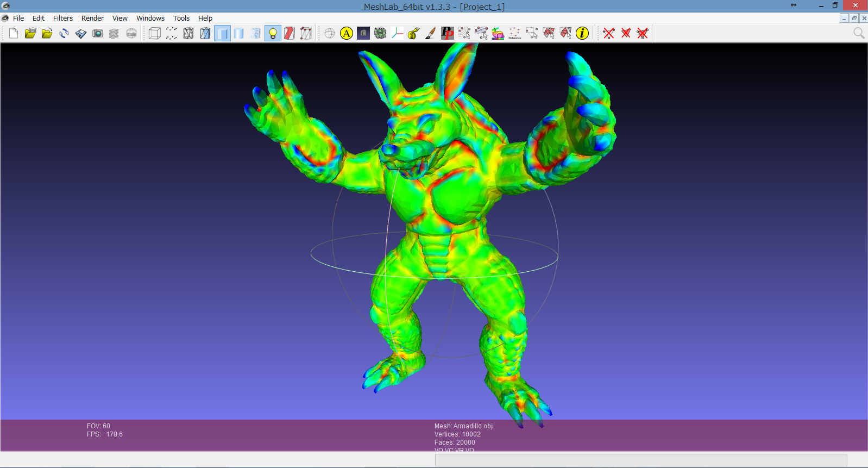This screenshot has width=868, height=468.
Task: Choose the Select Connected Faces tool
Action: click(x=565, y=33)
